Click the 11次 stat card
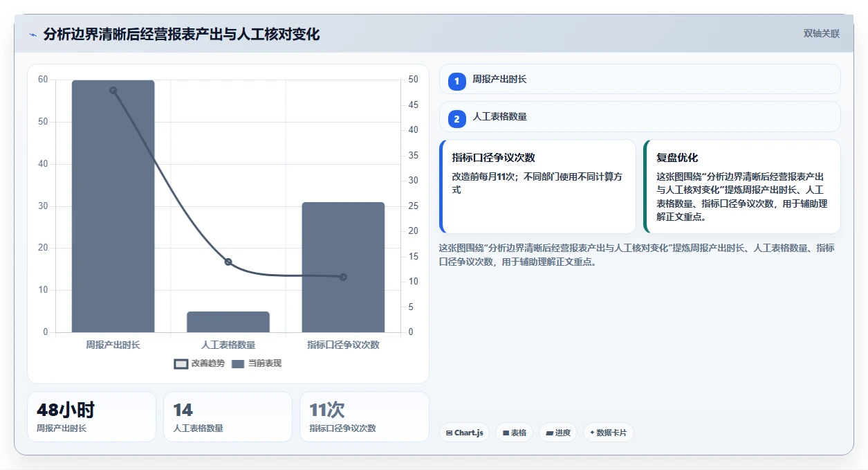This screenshot has width=868, height=470. pyautogui.click(x=364, y=417)
